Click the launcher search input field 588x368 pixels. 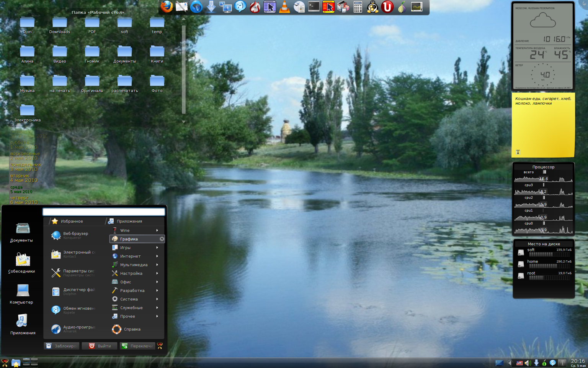pos(104,212)
